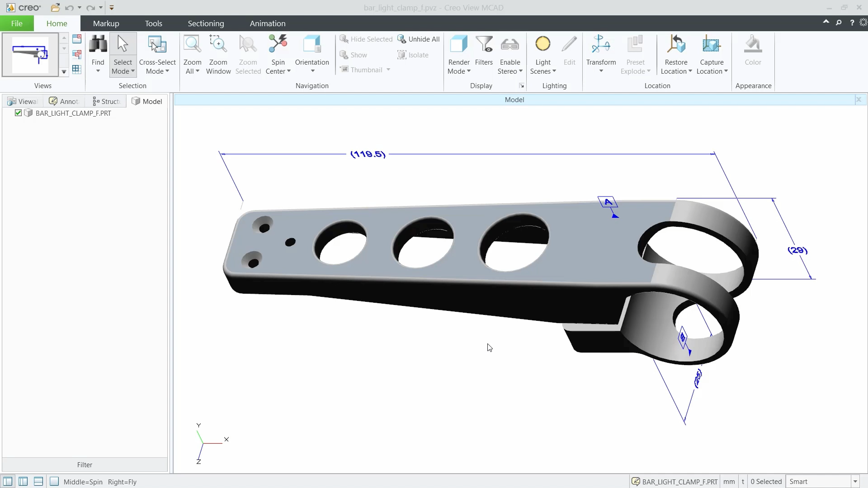Image resolution: width=868 pixels, height=488 pixels.
Task: Switch to the Sectioning ribbon tab
Action: pyautogui.click(x=206, y=23)
